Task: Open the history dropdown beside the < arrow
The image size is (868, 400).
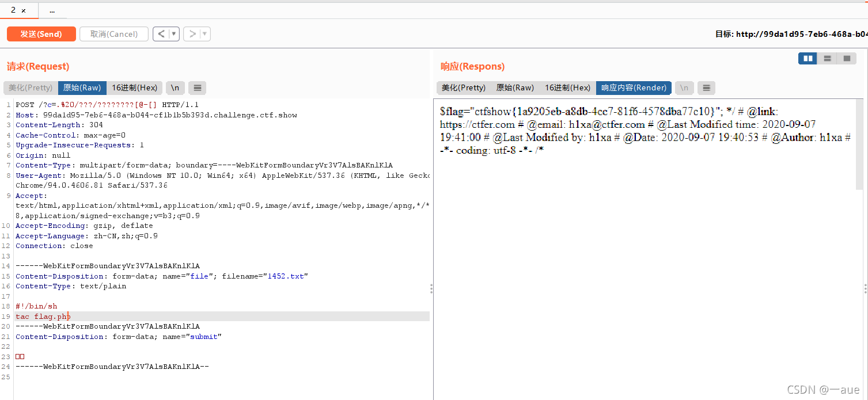Action: point(174,34)
